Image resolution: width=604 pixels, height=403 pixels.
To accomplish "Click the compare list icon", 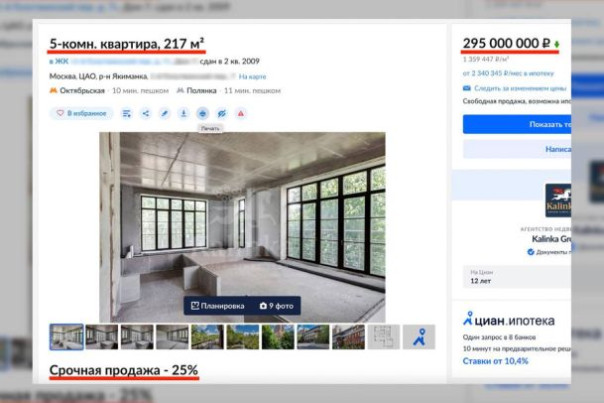I will click(127, 113).
